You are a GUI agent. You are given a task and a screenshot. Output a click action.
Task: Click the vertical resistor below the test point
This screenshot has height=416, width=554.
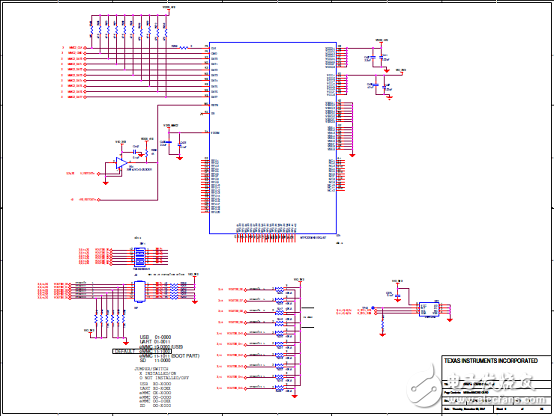coord(382,324)
